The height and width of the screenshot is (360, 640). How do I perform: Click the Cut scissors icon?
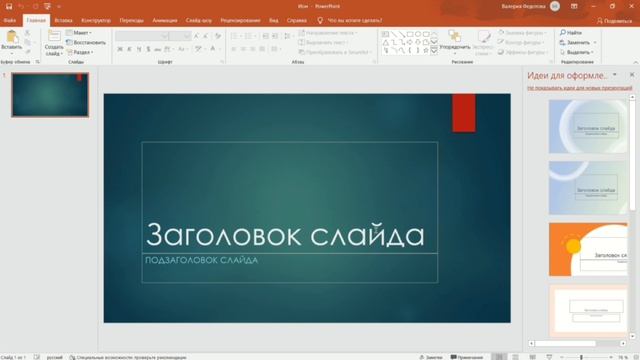[x=27, y=33]
